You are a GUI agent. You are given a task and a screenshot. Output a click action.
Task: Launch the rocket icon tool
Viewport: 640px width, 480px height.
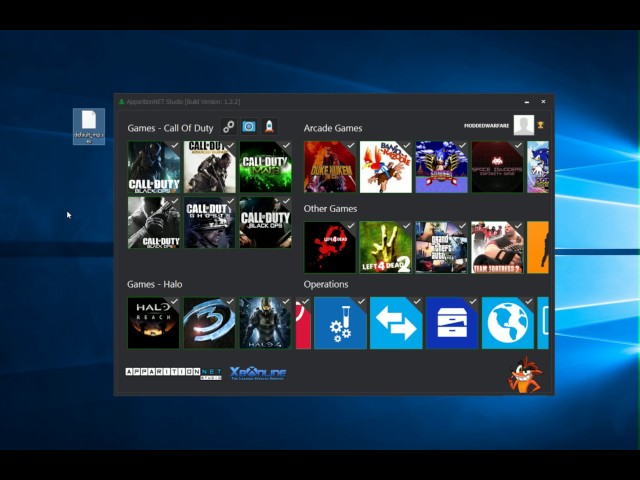[x=269, y=127]
